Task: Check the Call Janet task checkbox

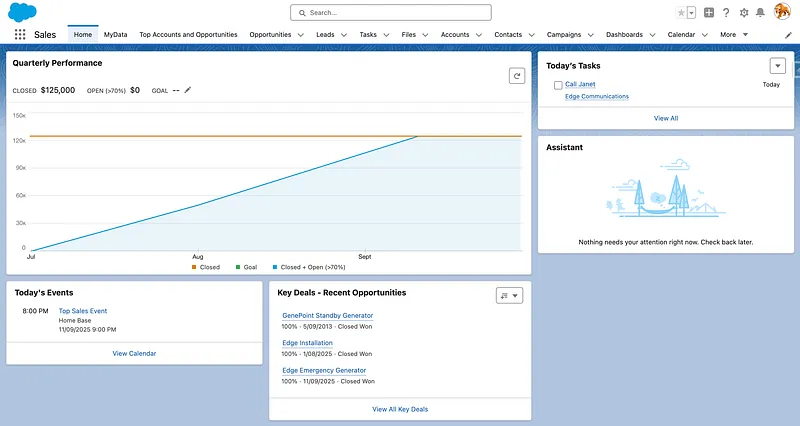Action: [558, 85]
